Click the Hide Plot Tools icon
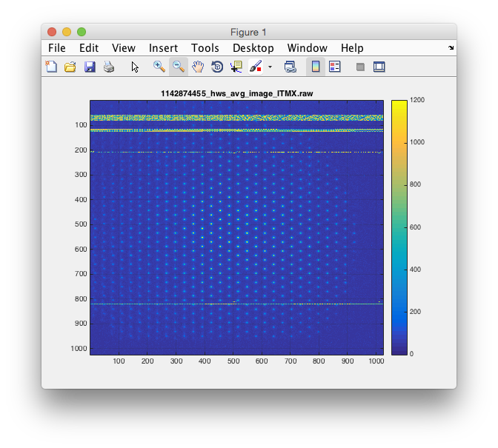Screen dimensions: 498x448 (360, 67)
